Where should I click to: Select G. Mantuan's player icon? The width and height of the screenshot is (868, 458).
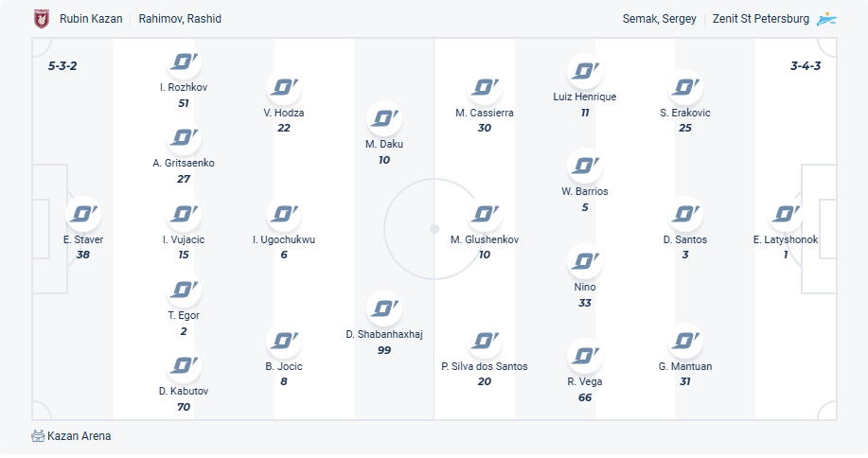point(685,342)
